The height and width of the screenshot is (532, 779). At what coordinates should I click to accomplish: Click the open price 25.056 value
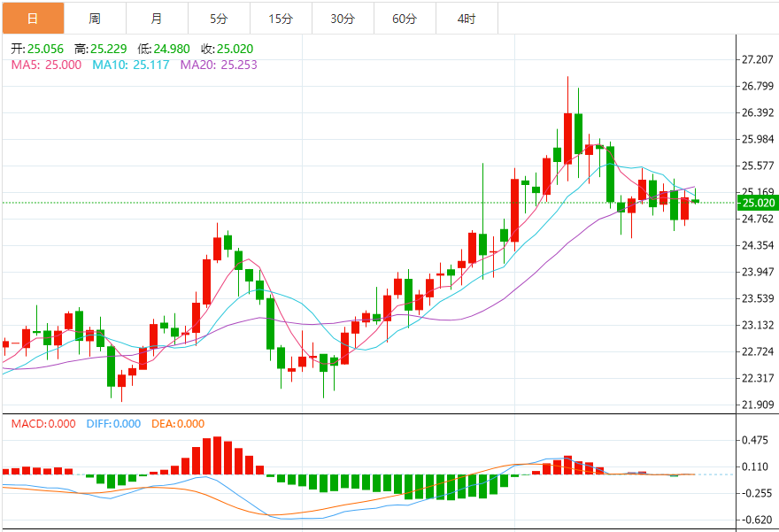[x=45, y=49]
